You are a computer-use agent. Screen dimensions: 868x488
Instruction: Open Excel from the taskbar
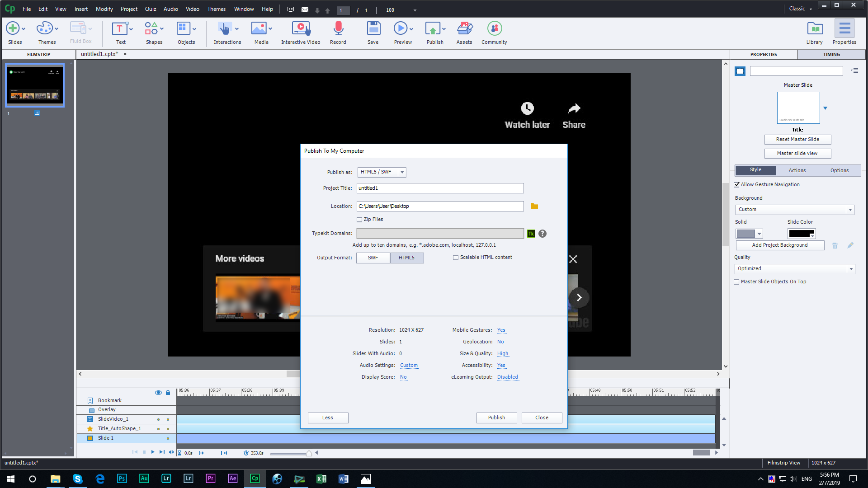pyautogui.click(x=321, y=479)
